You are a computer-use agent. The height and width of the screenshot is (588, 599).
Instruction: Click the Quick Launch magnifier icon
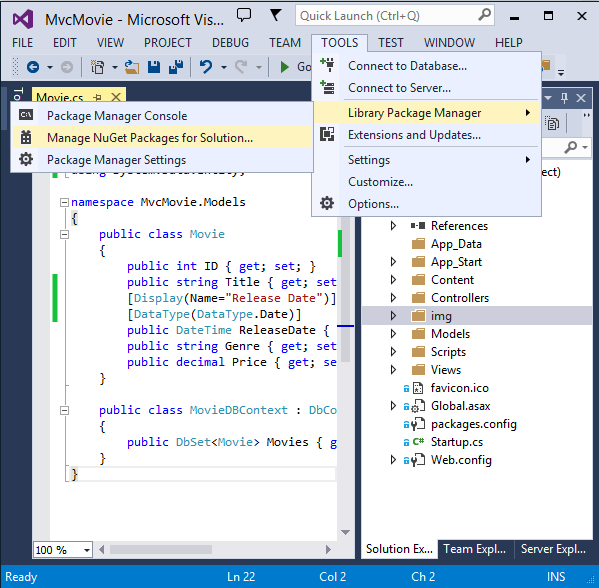484,15
